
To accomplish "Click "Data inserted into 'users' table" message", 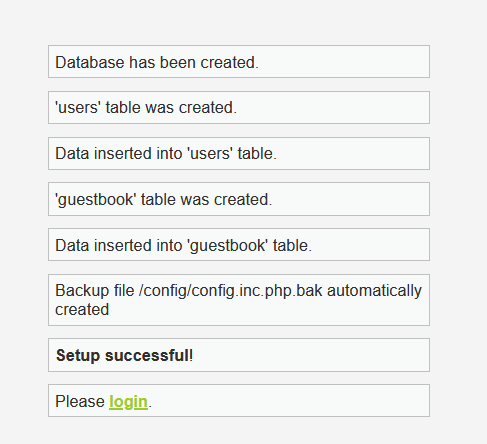I will pos(239,153).
